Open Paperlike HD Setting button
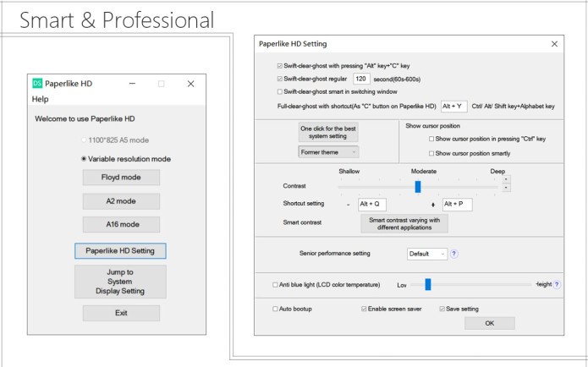588x367 pixels. pyautogui.click(x=120, y=251)
